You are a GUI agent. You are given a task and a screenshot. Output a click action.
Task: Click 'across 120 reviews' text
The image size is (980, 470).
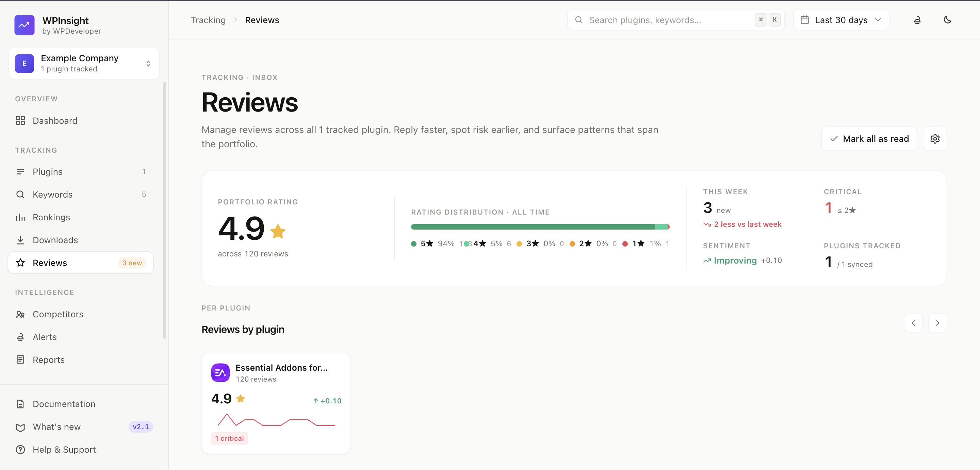[253, 254]
